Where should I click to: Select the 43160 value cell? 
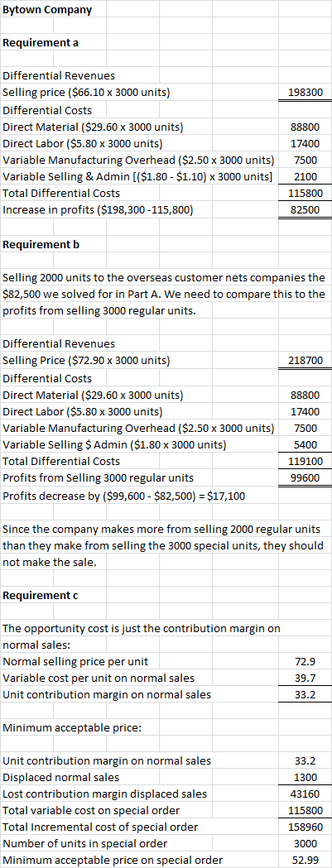(x=306, y=794)
